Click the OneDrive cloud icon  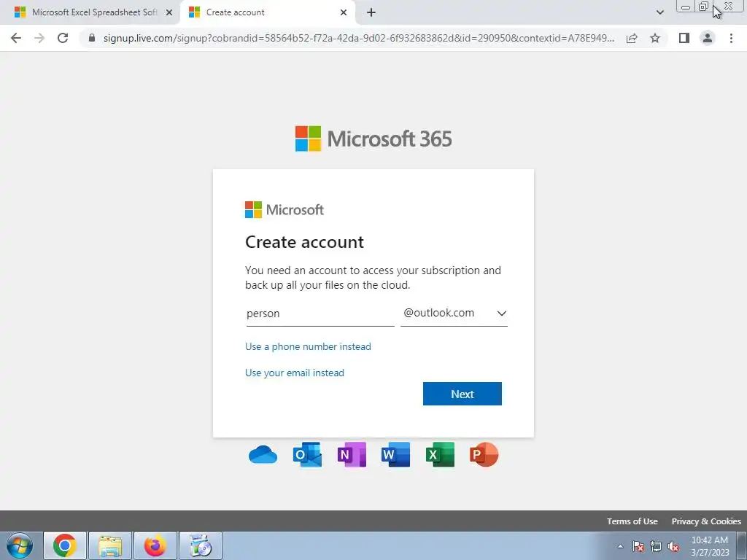[x=263, y=455]
